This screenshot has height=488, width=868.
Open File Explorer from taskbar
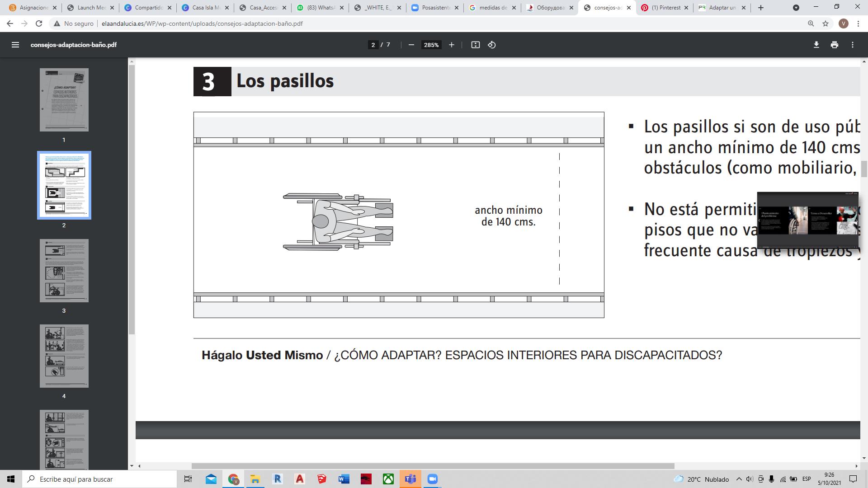(x=255, y=479)
